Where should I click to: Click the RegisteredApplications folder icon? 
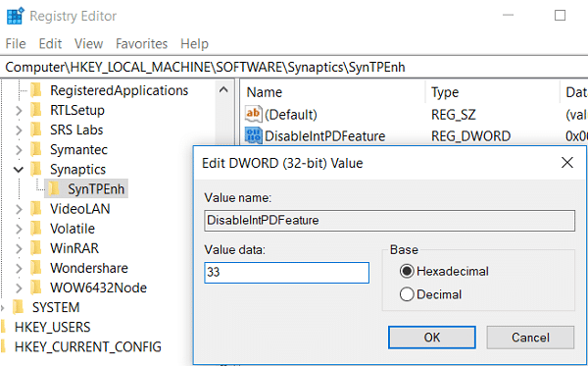click(x=36, y=90)
